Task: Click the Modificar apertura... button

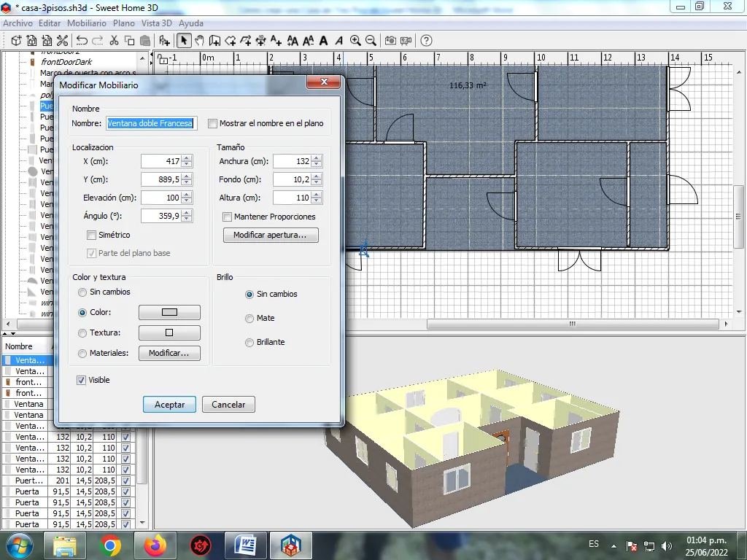Action: [271, 236]
